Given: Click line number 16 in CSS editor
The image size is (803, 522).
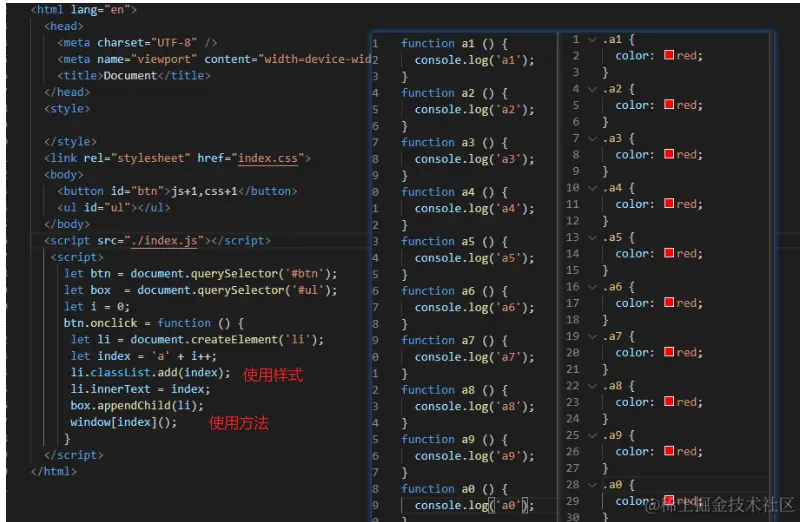Looking at the screenshot, I should pos(573,287).
